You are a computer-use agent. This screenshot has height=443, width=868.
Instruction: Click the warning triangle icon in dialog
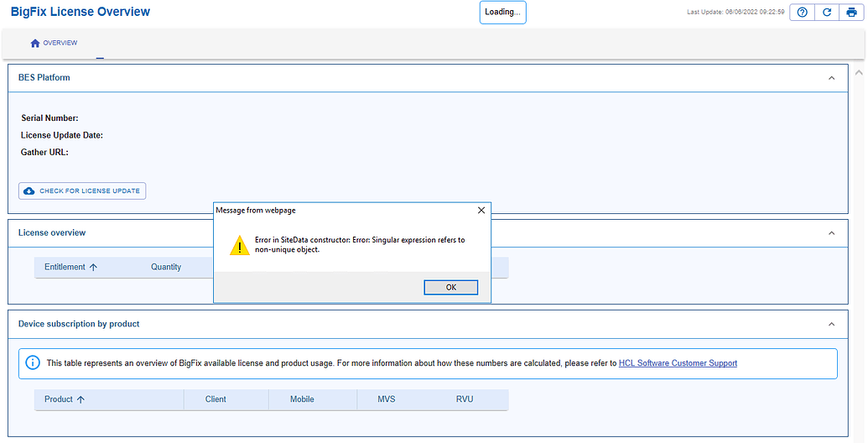(x=240, y=245)
